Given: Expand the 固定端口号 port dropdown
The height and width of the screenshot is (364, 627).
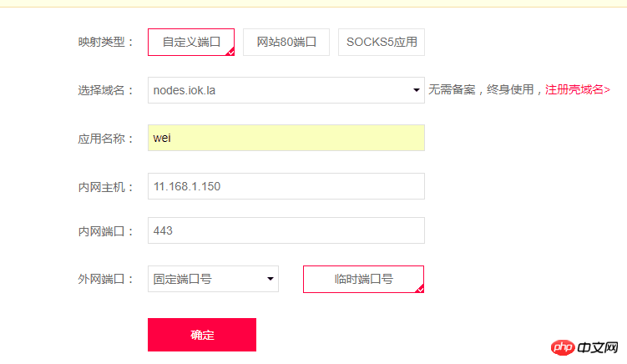Looking at the screenshot, I should pyautogui.click(x=213, y=279).
